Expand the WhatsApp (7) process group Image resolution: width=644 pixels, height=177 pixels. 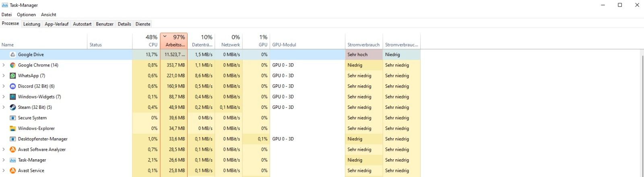pos(4,75)
